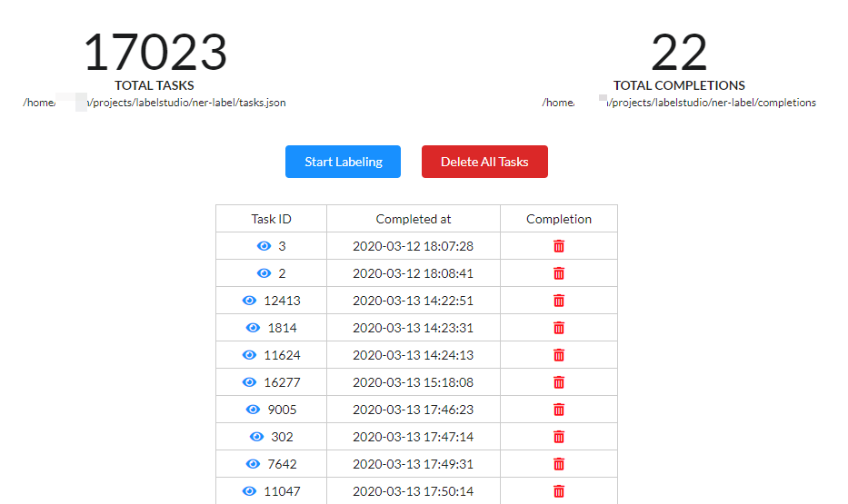
Task: Delete the completion for task 9005
Action: [x=559, y=410]
